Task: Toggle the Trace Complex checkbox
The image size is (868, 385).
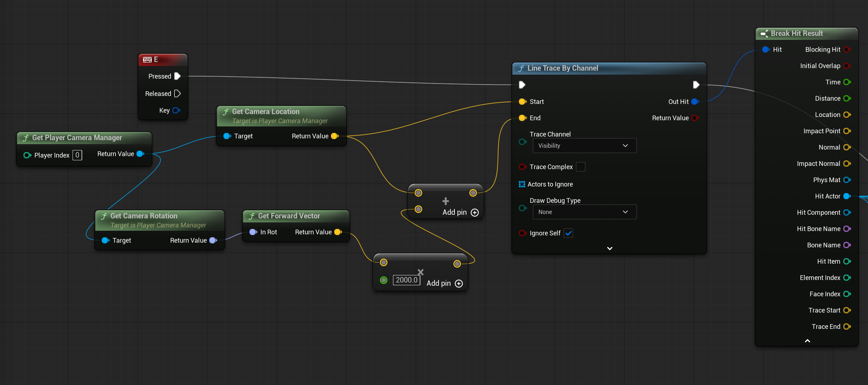Action: point(580,167)
